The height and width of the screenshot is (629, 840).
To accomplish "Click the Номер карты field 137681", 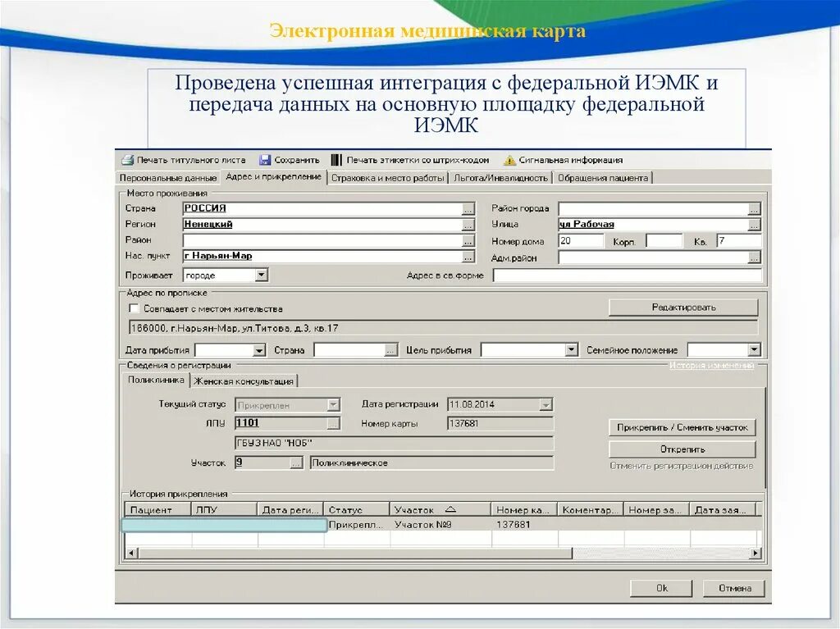I will (x=500, y=424).
